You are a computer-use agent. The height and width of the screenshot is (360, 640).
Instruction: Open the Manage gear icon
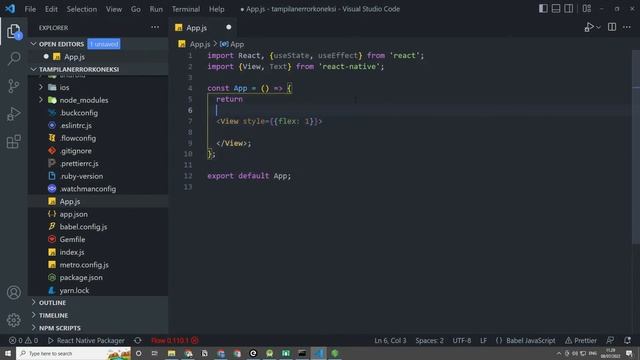pyautogui.click(x=13, y=320)
